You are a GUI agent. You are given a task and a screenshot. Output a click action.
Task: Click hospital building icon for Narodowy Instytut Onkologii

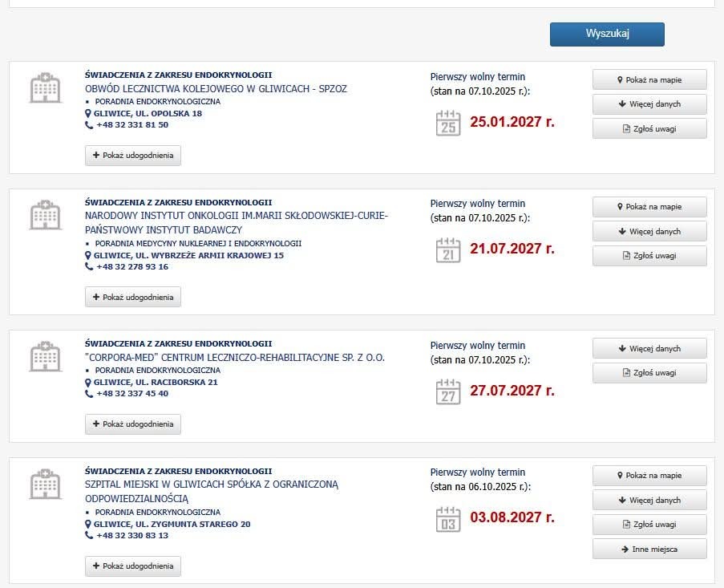[x=45, y=215]
